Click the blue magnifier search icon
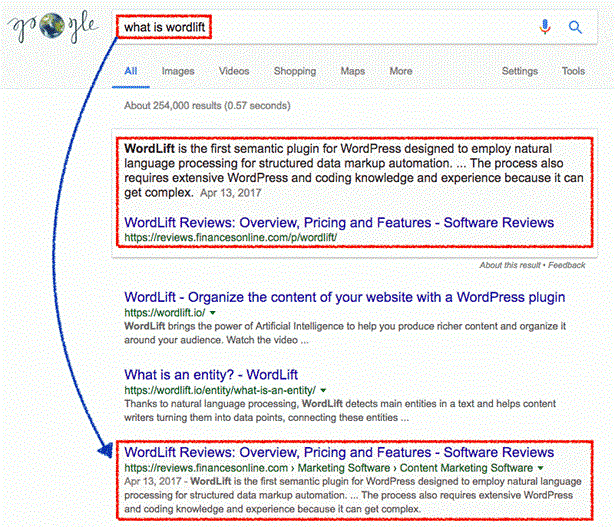The image size is (615, 527). click(x=575, y=27)
